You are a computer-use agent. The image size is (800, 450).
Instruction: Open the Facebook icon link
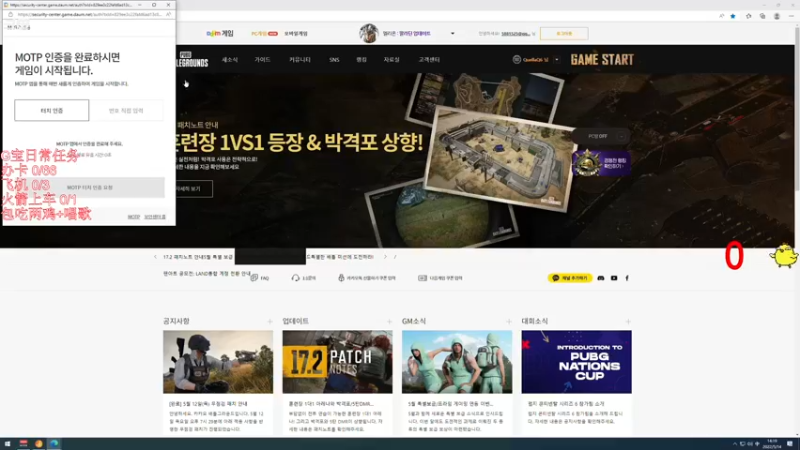click(627, 278)
